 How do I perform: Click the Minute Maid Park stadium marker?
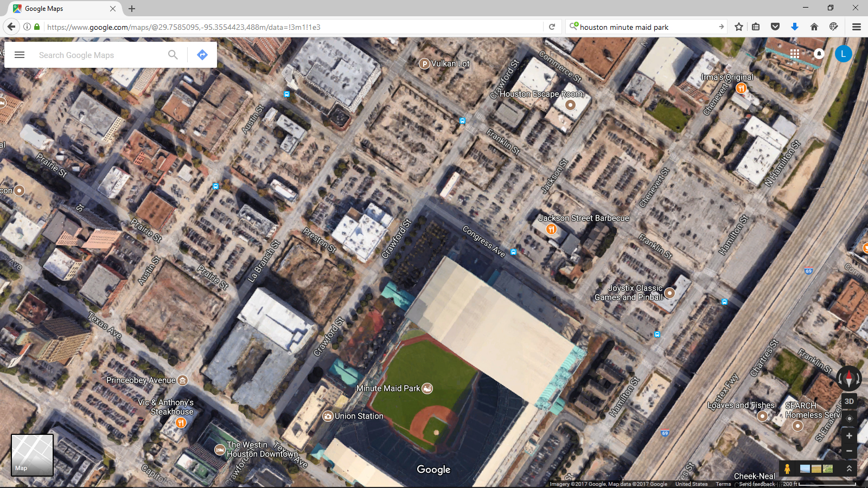427,388
